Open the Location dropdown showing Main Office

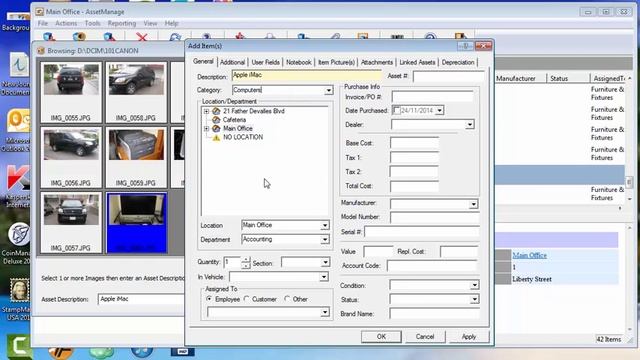(x=324, y=225)
